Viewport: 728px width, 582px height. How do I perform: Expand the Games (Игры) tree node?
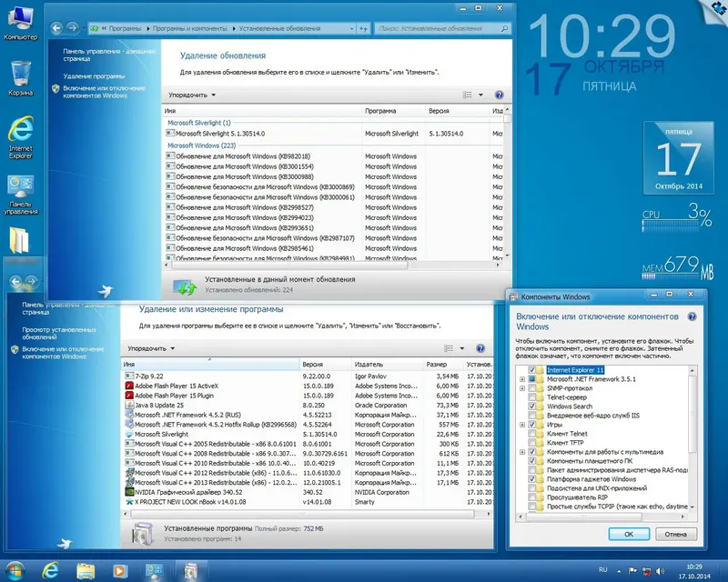(522, 425)
